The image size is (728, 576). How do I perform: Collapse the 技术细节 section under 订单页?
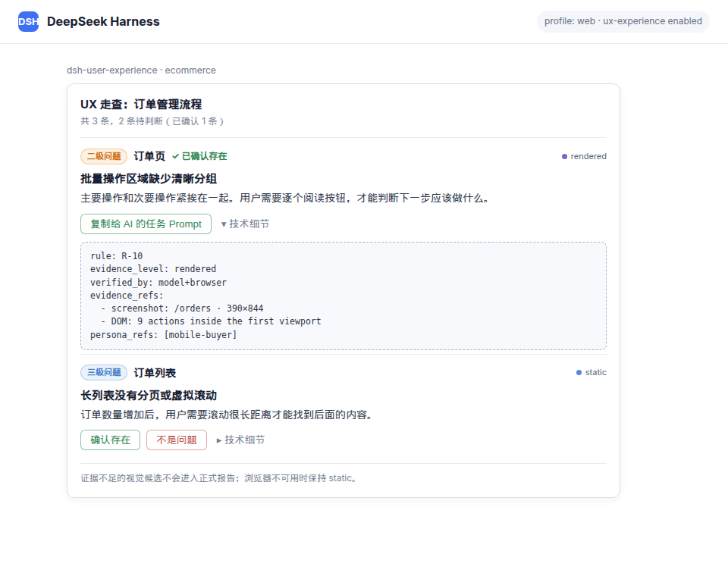coord(245,224)
